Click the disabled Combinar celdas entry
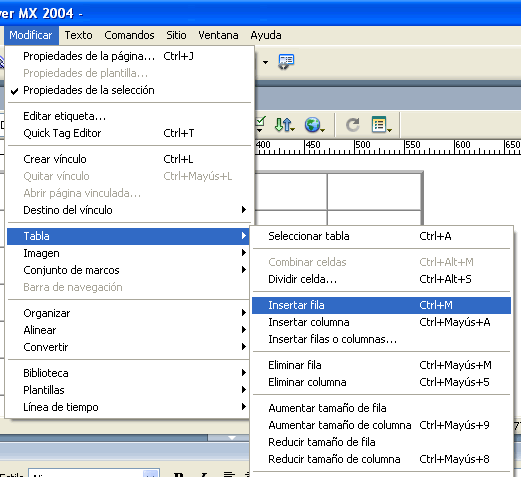This screenshot has width=521, height=477. [381, 262]
